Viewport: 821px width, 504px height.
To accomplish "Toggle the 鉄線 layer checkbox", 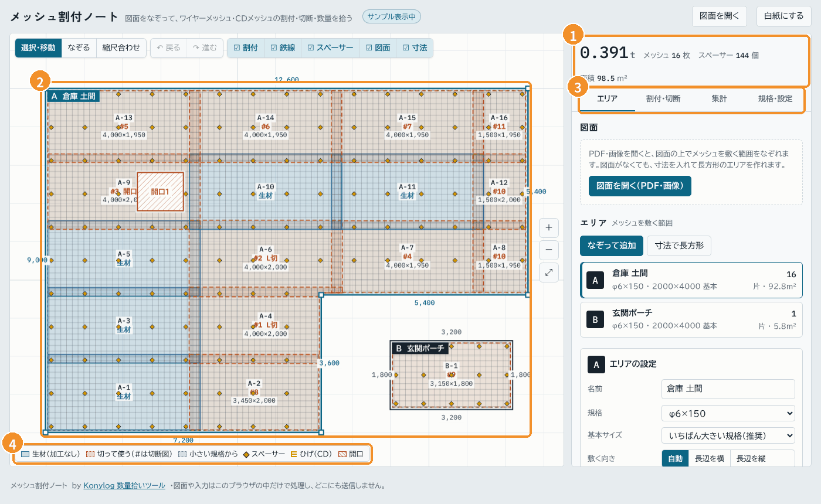I will point(283,48).
